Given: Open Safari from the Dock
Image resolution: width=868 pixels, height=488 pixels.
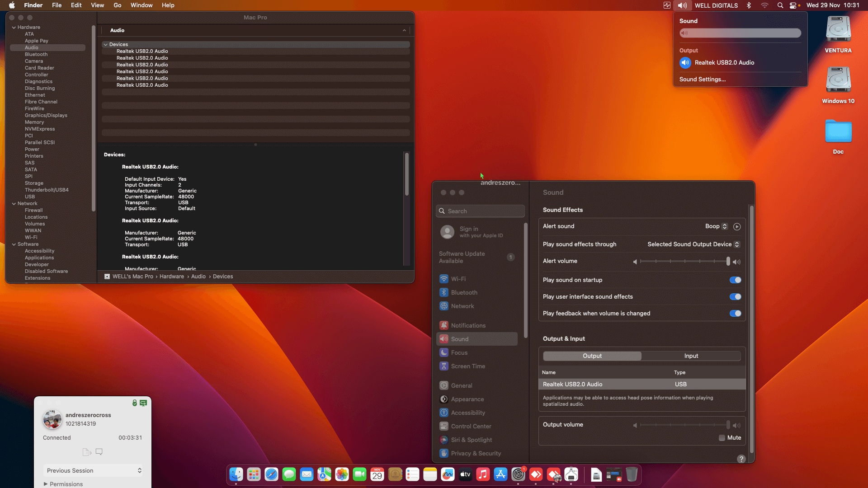Looking at the screenshot, I should (x=271, y=474).
